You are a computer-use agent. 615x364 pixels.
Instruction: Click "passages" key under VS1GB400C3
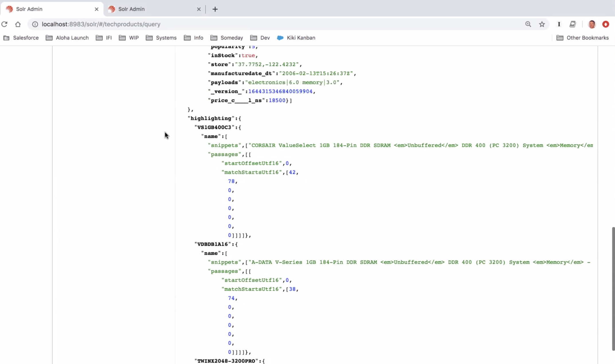pyautogui.click(x=225, y=154)
